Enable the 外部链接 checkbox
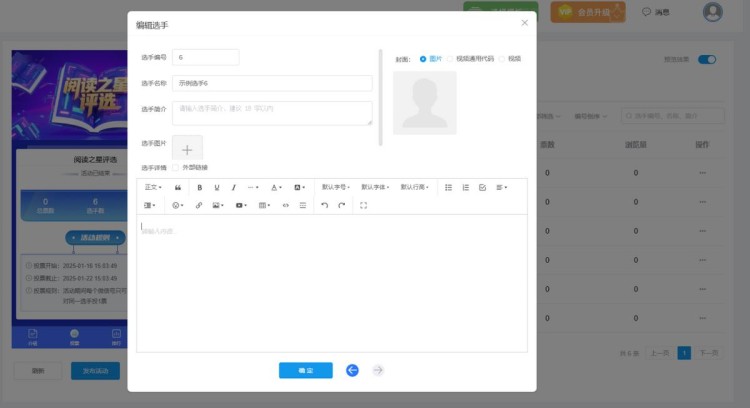Image resolution: width=750 pixels, height=408 pixels. click(177, 167)
